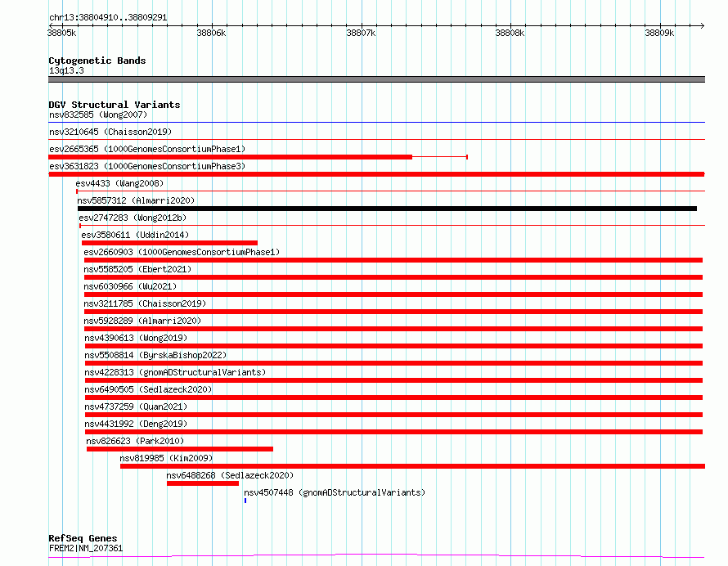
Task: Click the nsv5585205 (Ebert2021) label
Action: click(137, 269)
